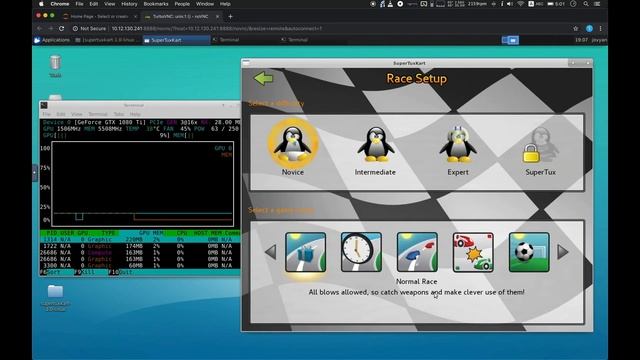Open the supertuxkart folder taskbar entry
640x360 pixels.
tap(107, 40)
